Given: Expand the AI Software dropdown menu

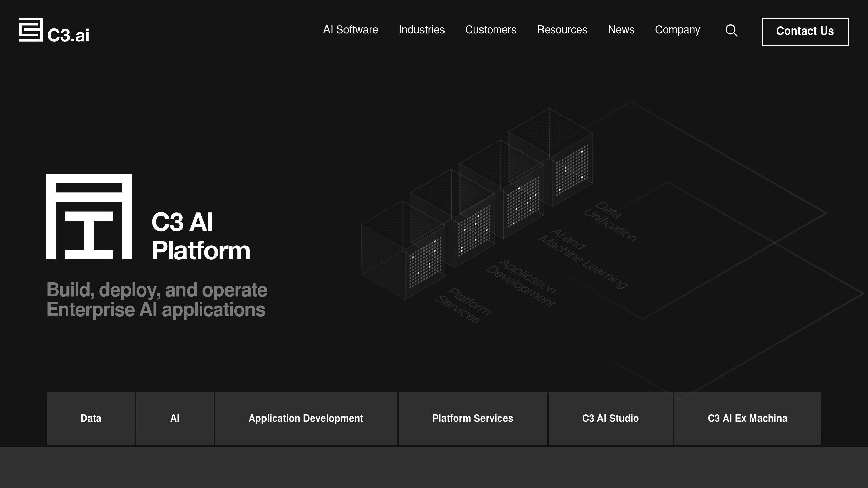Looking at the screenshot, I should [x=351, y=30].
